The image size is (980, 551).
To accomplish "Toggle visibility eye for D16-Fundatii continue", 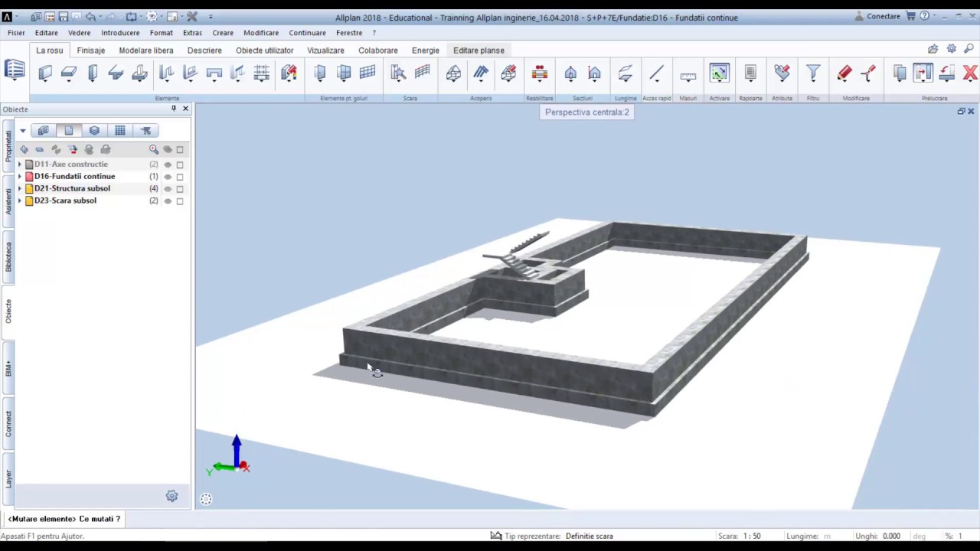I will 168,177.
